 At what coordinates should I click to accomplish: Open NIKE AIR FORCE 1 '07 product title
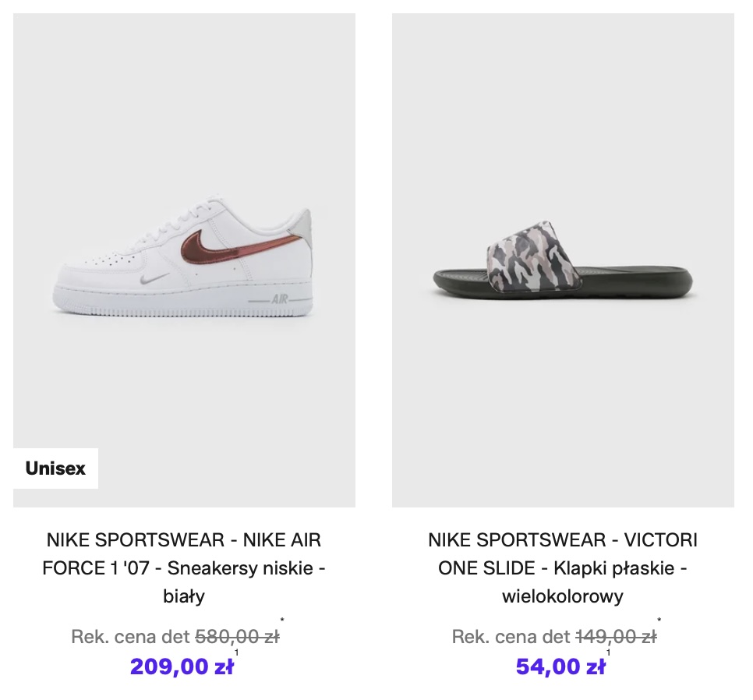coord(184,567)
